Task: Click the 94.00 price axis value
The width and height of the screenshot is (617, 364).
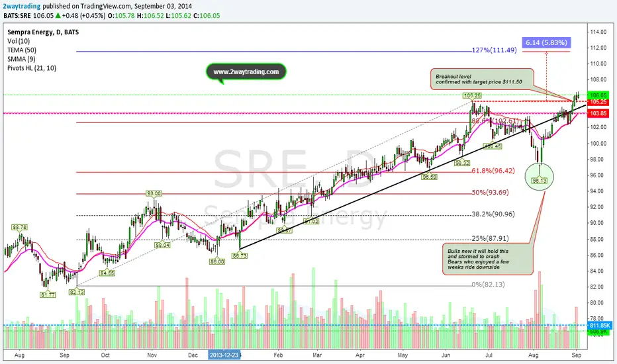Action: (598, 191)
